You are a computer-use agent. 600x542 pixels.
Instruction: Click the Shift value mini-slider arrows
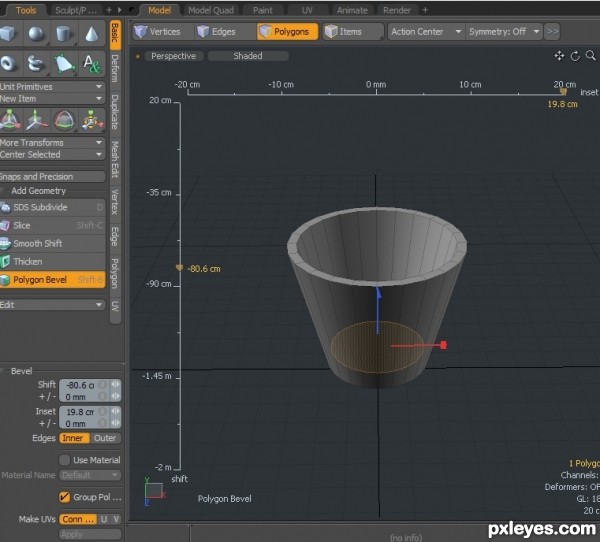pyautogui.click(x=116, y=384)
